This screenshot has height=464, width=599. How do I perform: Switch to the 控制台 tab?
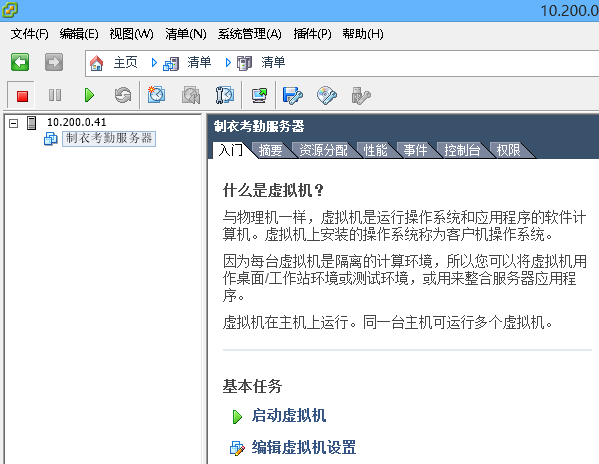(462, 150)
